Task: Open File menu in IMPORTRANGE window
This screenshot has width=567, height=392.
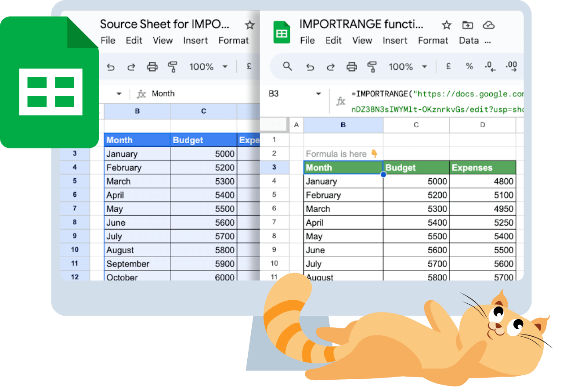Action: point(307,40)
